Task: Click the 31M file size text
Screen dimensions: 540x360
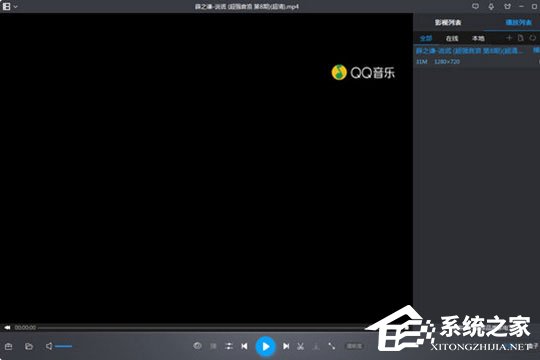Action: [422, 62]
